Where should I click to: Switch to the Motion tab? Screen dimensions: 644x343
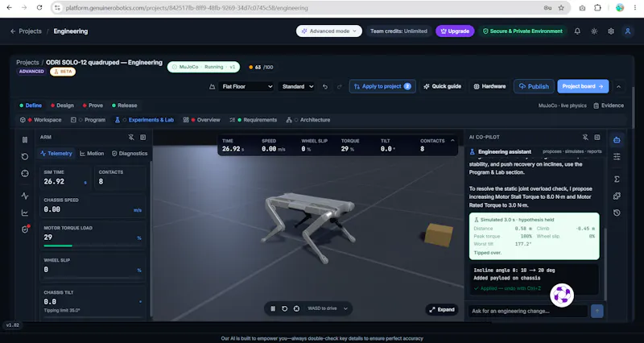[x=92, y=153]
